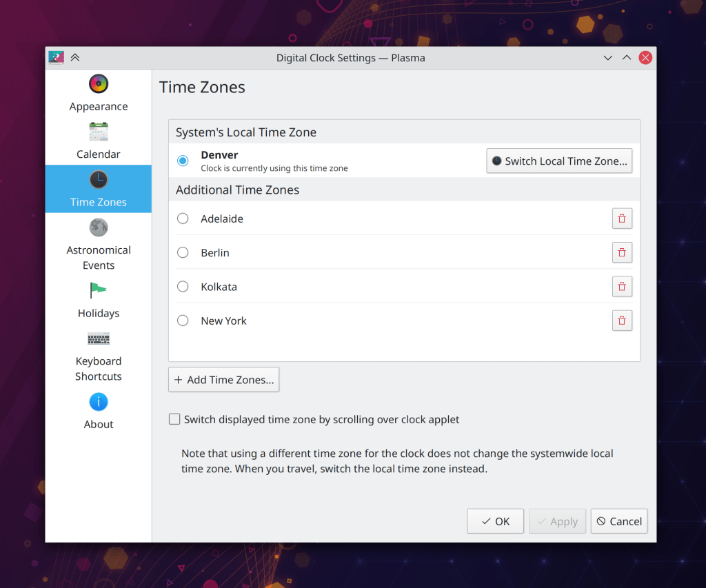Viewport: 706px width, 588px height.
Task: Enable switching time zone by scrolling
Action: click(175, 419)
